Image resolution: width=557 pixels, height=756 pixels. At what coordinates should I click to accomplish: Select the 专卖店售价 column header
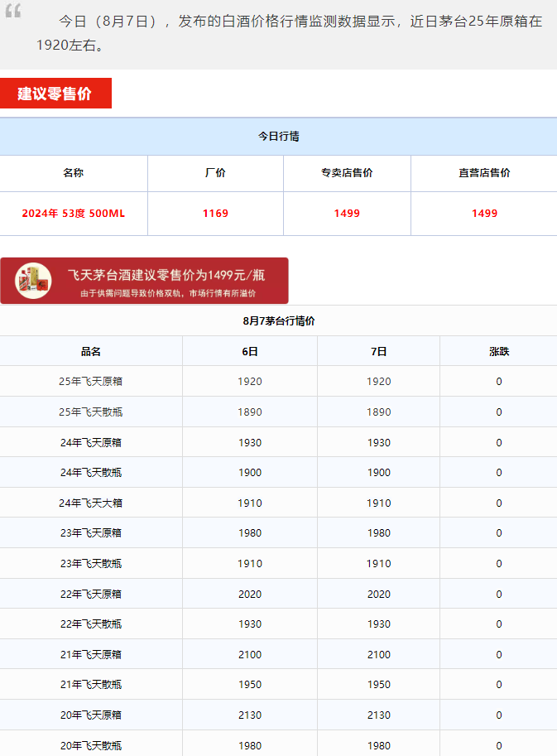(x=347, y=173)
